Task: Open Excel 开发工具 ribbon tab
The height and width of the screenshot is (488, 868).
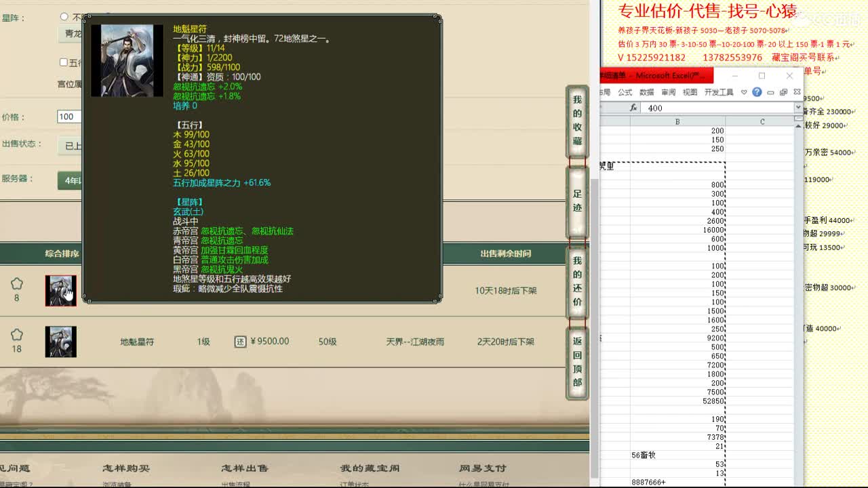Action: point(719,92)
